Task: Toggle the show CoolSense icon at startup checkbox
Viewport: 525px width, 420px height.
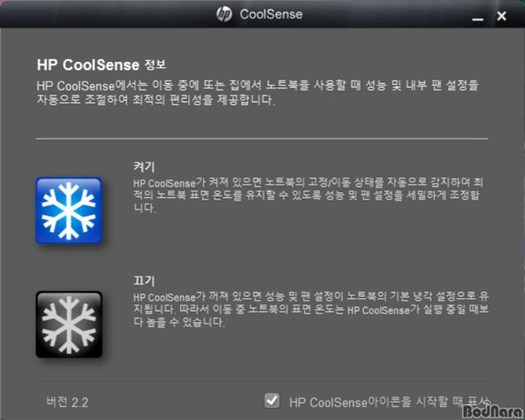Action: (271, 401)
